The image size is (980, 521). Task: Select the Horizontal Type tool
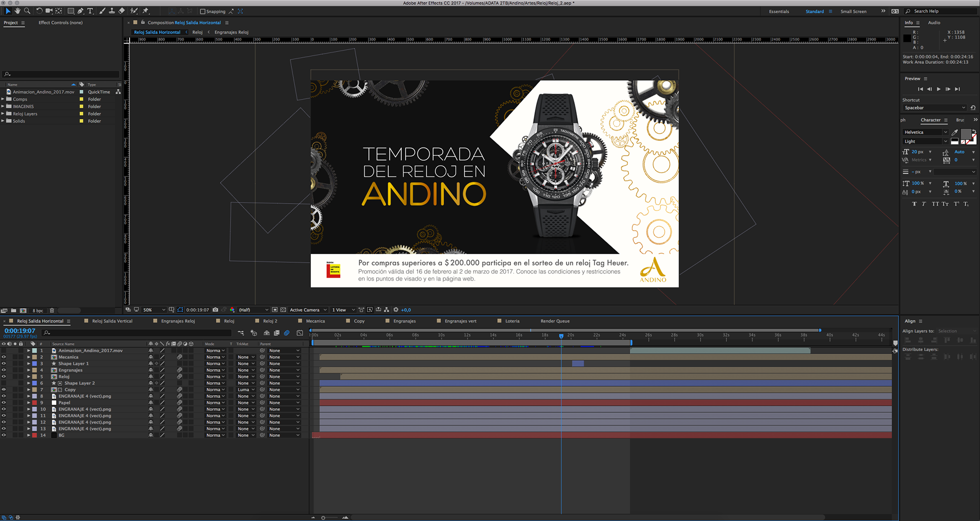(90, 11)
